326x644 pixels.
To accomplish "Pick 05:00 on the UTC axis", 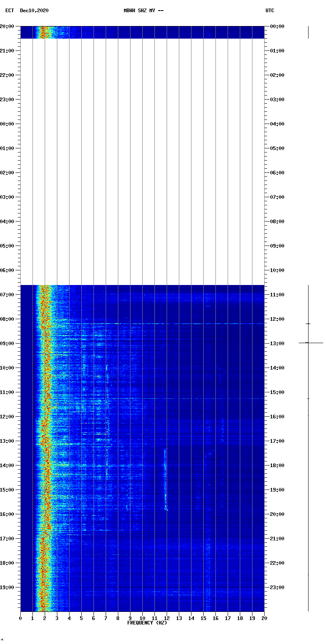I will click(x=277, y=148).
